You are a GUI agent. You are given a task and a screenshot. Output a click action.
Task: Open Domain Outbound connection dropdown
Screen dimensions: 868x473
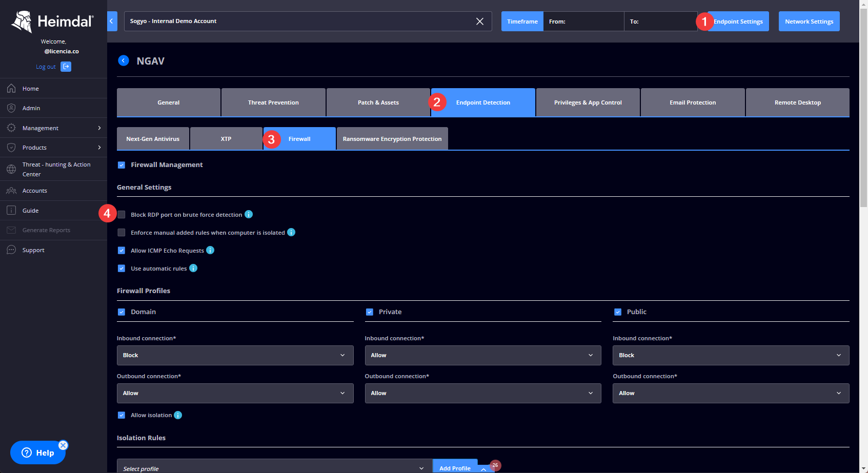235,393
